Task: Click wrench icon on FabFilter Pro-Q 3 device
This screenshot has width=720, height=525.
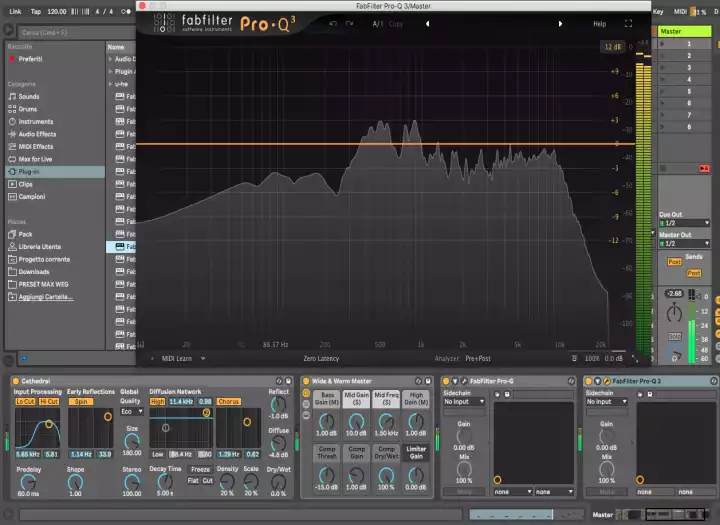Action: point(607,381)
